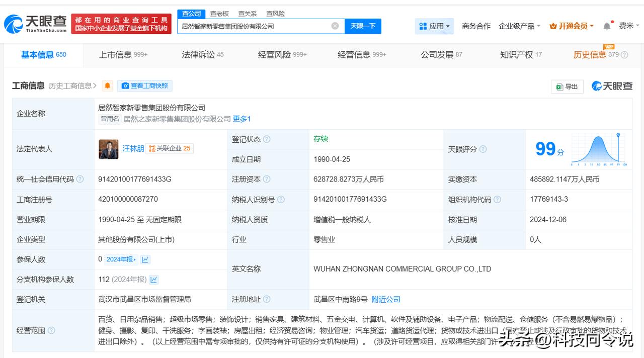
Task: Click the 天眼评分 distribution chart
Action: tap(599, 149)
